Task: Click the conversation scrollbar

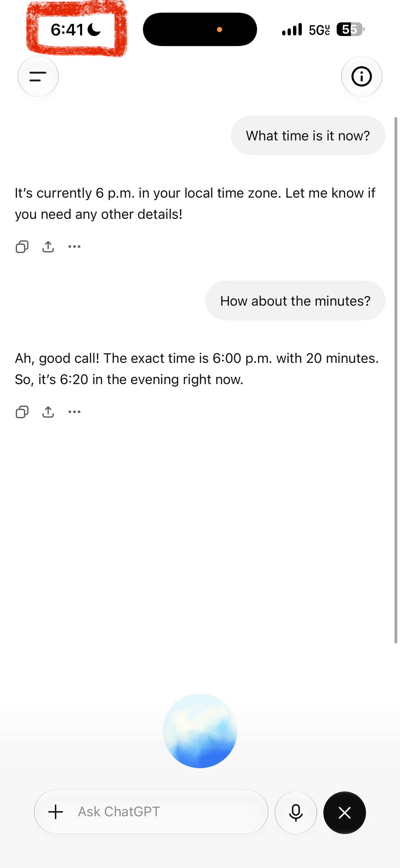Action: point(396,380)
